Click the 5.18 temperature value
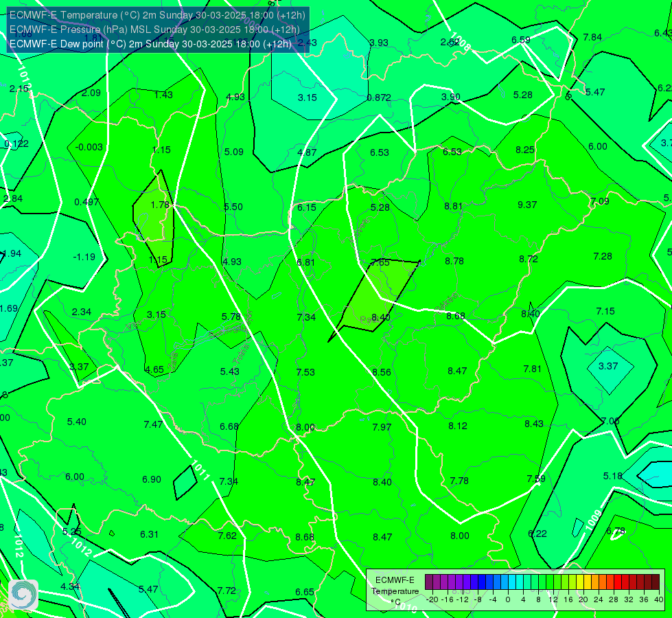Screen dimensions: 672x618 click(x=612, y=476)
